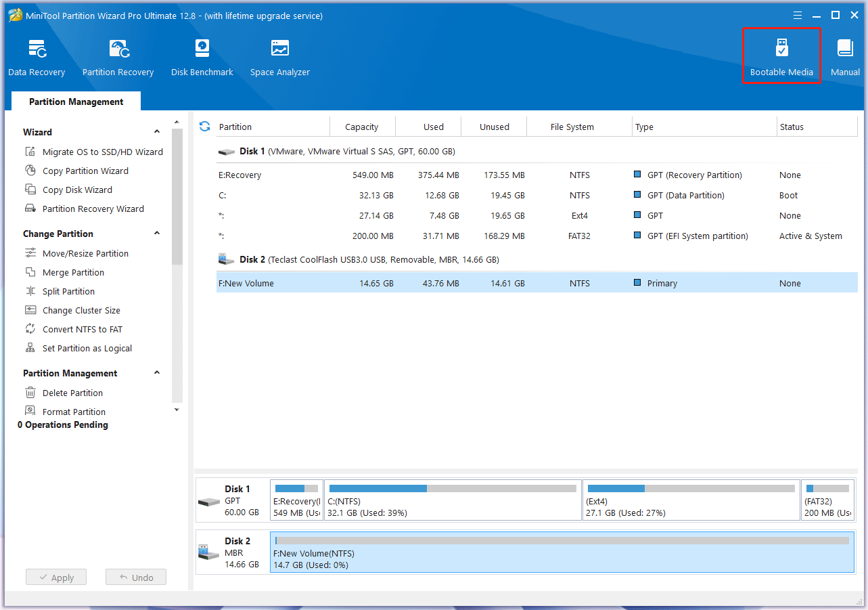868x610 pixels.
Task: Click the Copy Disk Wizard icon
Action: tap(30, 190)
